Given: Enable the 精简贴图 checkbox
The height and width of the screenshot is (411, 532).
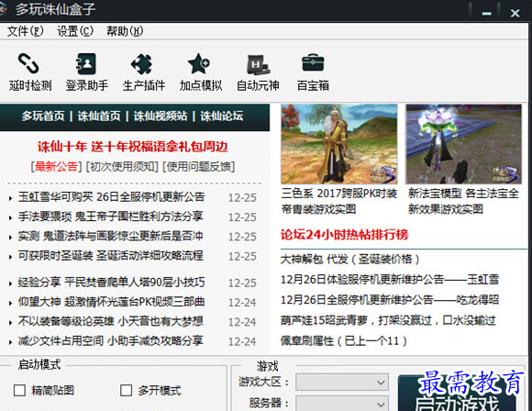Looking at the screenshot, I should [19, 390].
